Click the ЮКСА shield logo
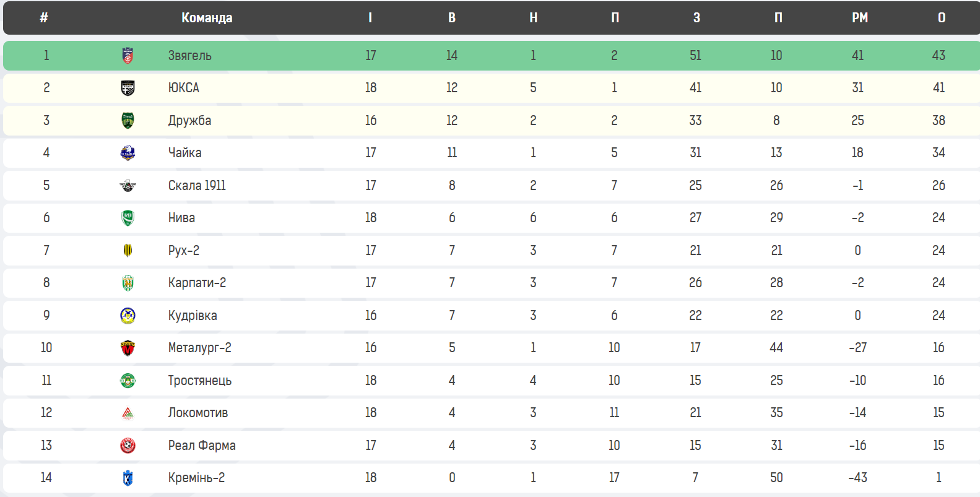 128,88
